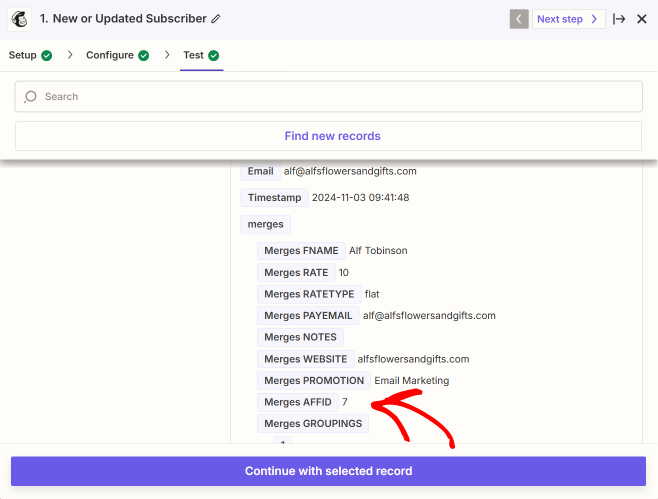Close the step editor panel

click(x=642, y=19)
